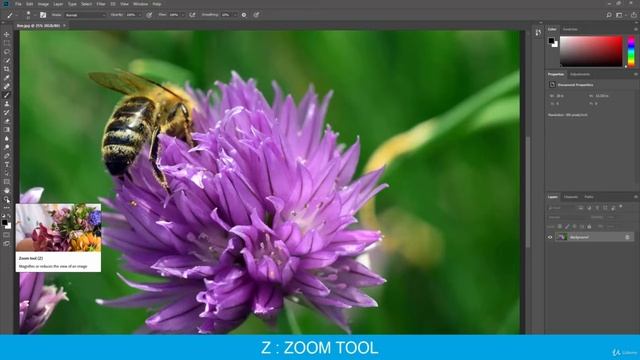Open the Edit Toolbar three-dots button
This screenshot has width=640, height=360.
pos(7,208)
